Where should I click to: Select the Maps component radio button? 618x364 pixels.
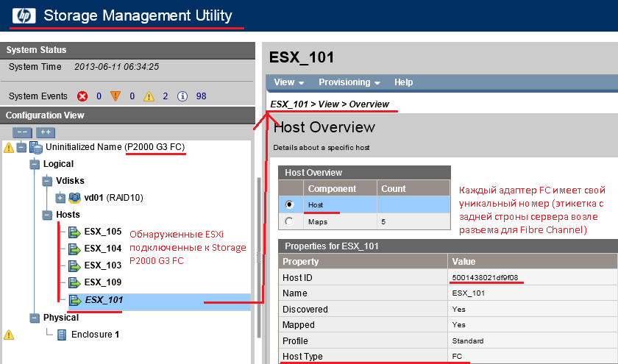[289, 221]
